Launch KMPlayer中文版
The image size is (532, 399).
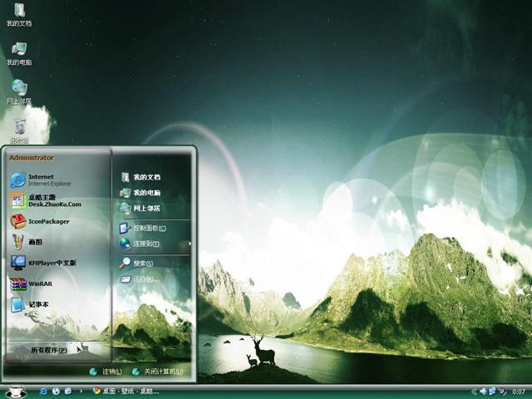(43, 263)
